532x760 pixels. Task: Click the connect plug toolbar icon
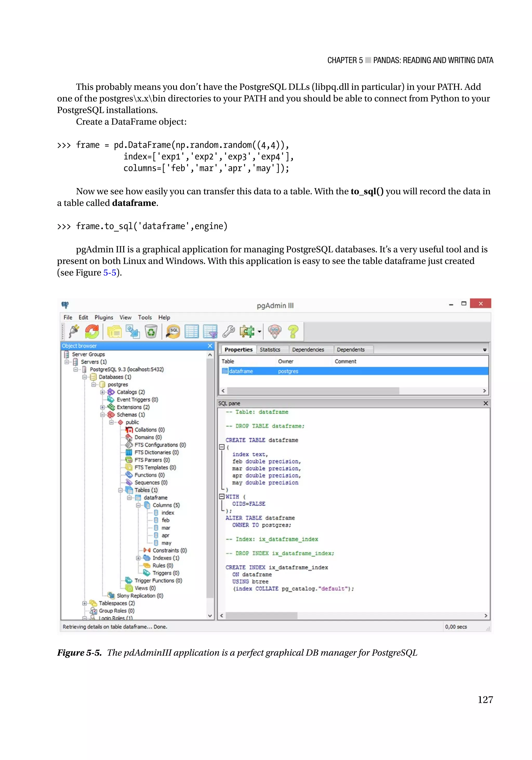74,331
